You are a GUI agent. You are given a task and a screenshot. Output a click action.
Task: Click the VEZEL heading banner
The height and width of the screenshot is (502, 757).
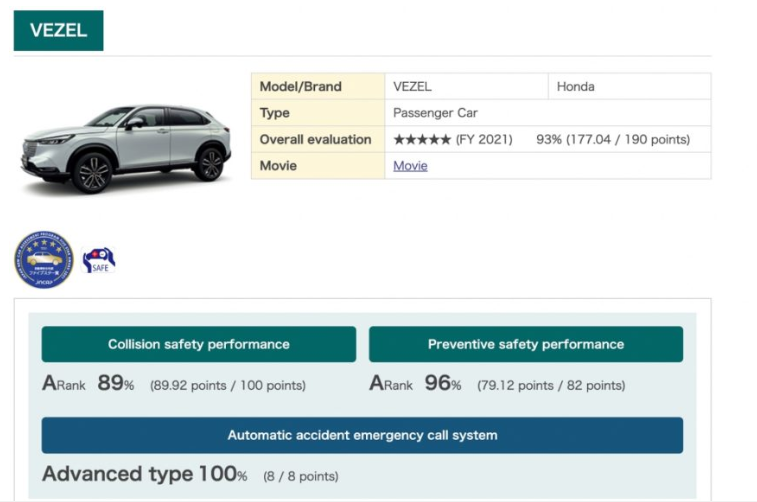(x=58, y=30)
